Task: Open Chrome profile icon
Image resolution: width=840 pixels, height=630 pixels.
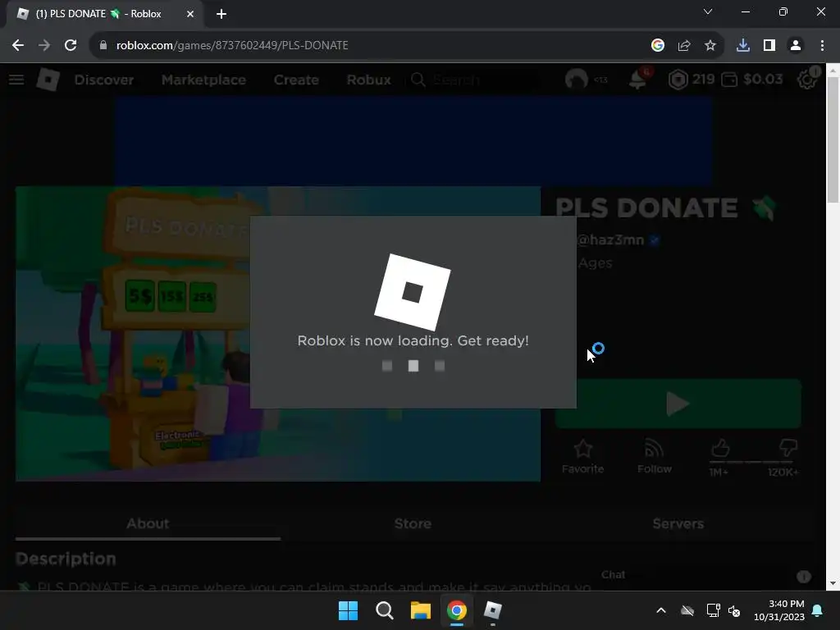Action: (796, 46)
